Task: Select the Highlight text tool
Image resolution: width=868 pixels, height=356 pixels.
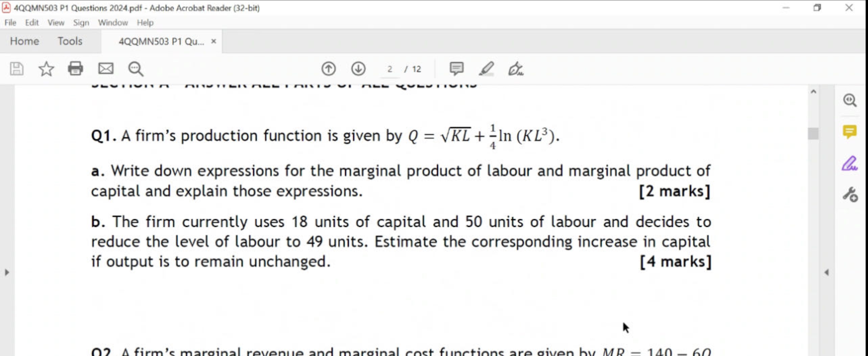Action: pos(486,69)
